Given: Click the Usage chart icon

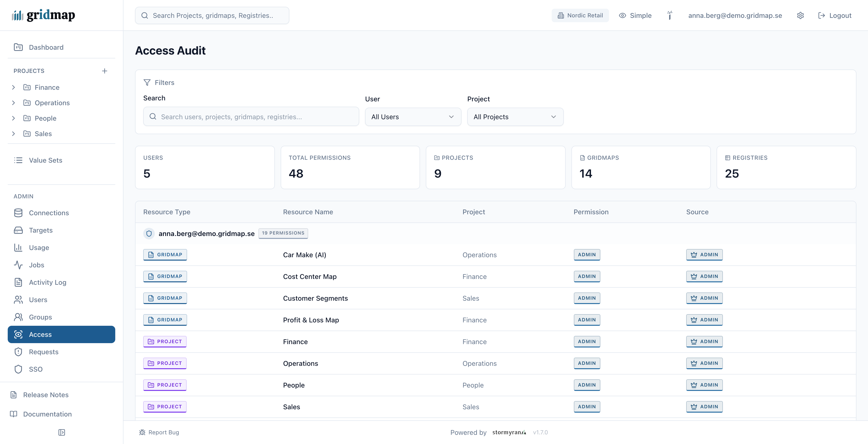Looking at the screenshot, I should coord(18,247).
